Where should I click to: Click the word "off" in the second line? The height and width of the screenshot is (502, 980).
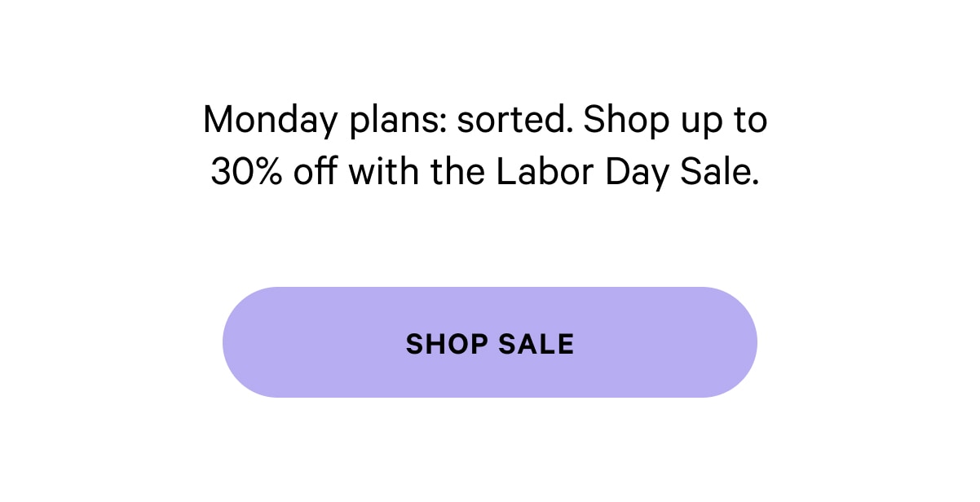click(x=316, y=173)
